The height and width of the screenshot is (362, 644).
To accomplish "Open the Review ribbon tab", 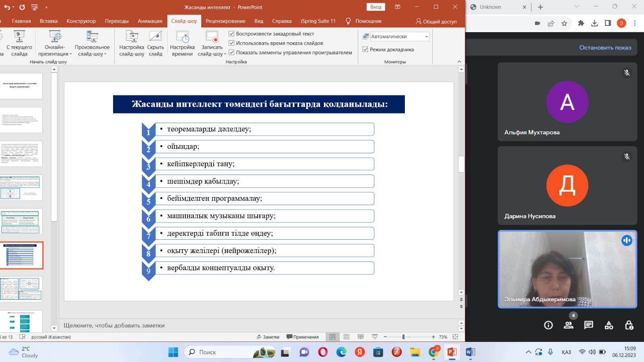I will point(225,21).
